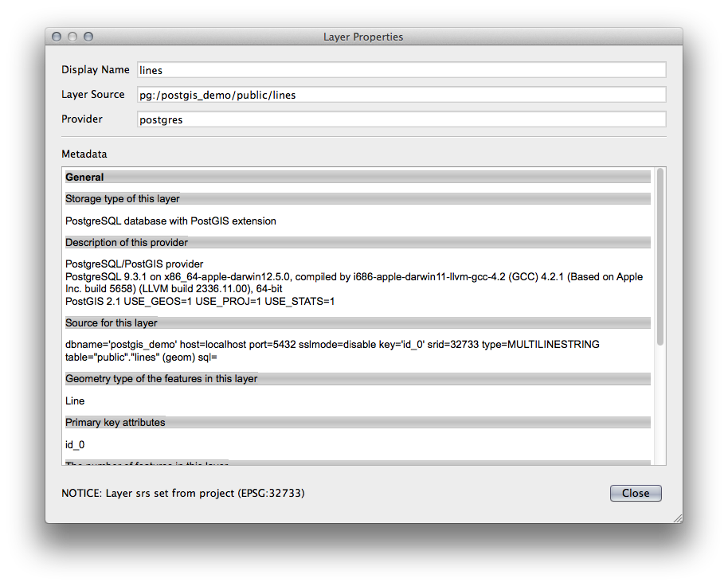Click the Line geometry type value
Viewport: 728px width, 586px height.
coord(73,400)
